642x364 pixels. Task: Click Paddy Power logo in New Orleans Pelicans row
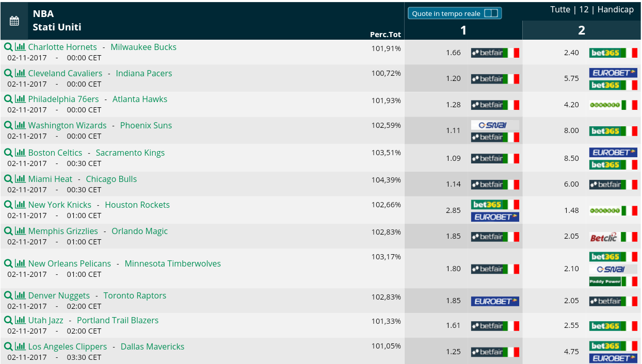click(613, 282)
